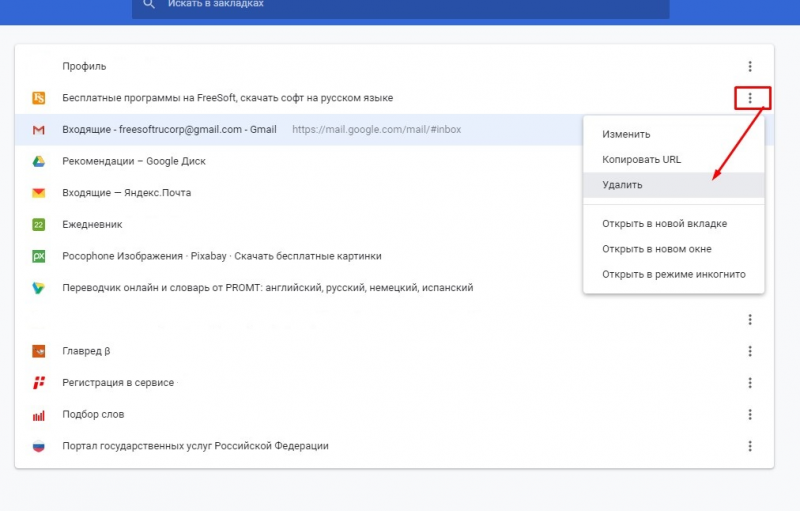Click the Pixabay favicon

pyautogui.click(x=39, y=256)
